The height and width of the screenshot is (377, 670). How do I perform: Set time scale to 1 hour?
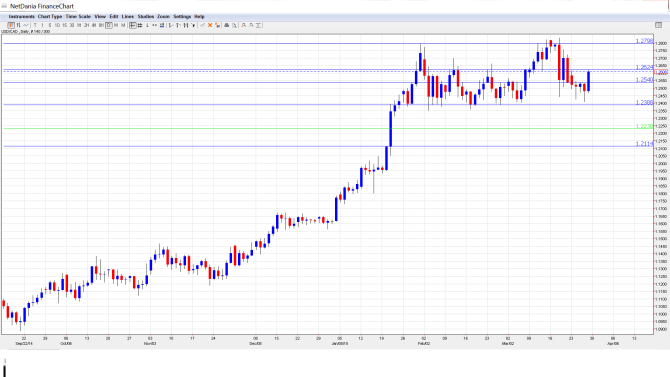click(x=79, y=26)
